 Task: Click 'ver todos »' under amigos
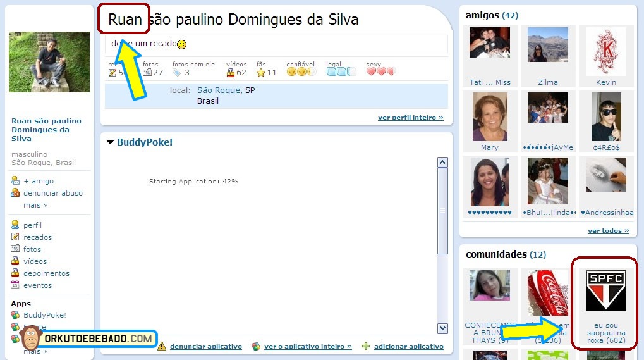pos(608,230)
